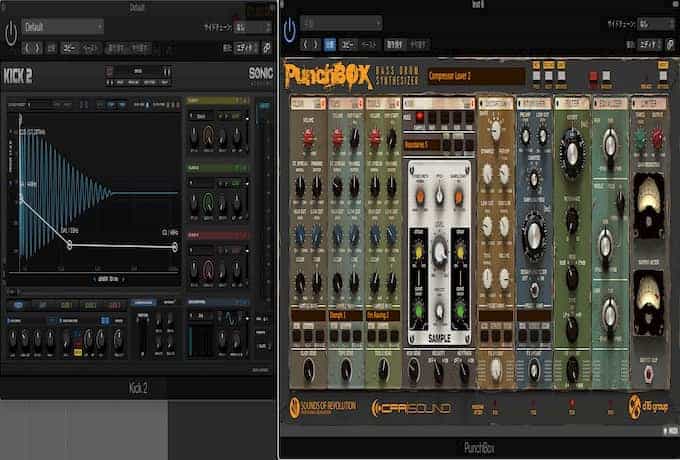Select the rightmost envelope node in Kick 2 pitch graph
The image size is (680, 460).
175,247
